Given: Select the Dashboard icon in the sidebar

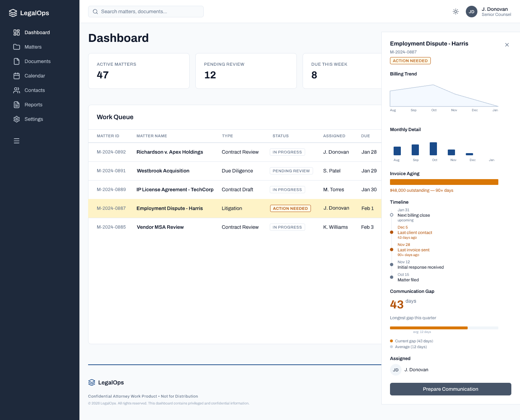Looking at the screenshot, I should pos(17,32).
